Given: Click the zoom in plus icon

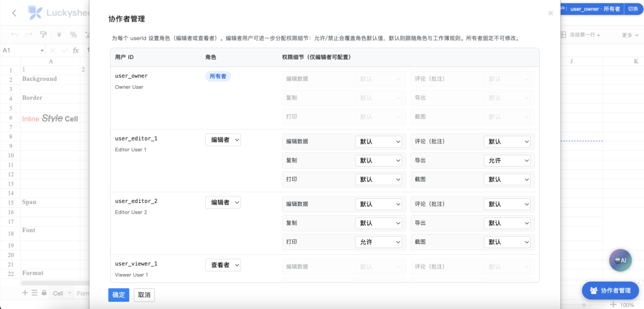Looking at the screenshot, I should [x=613, y=304].
